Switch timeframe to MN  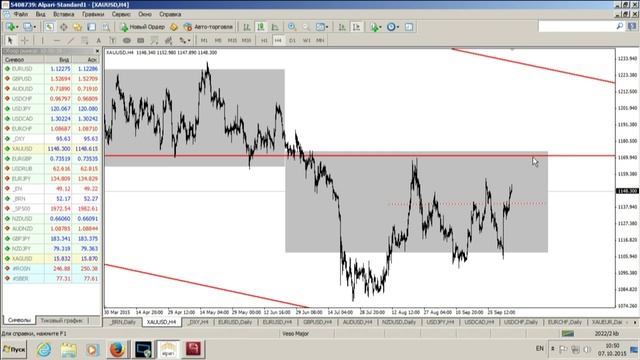tap(320, 40)
